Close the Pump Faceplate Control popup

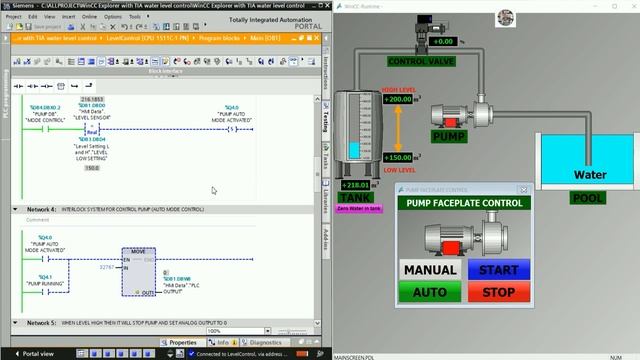point(523,190)
